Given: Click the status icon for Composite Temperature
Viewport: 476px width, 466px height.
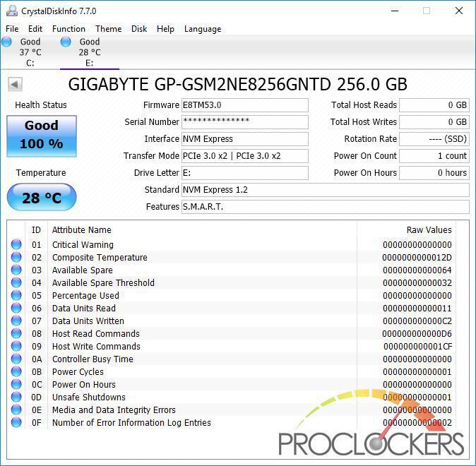Looking at the screenshot, I should point(16,257).
